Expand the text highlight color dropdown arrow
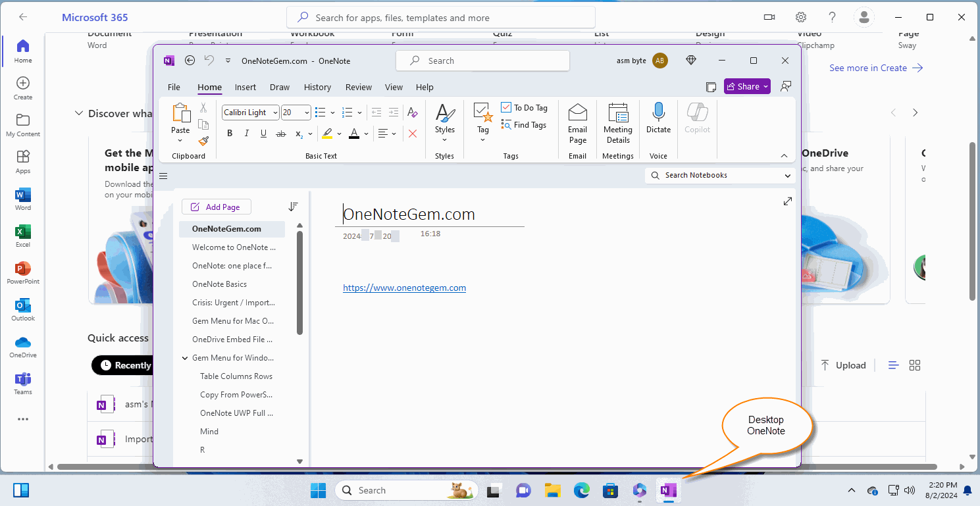 tap(339, 134)
